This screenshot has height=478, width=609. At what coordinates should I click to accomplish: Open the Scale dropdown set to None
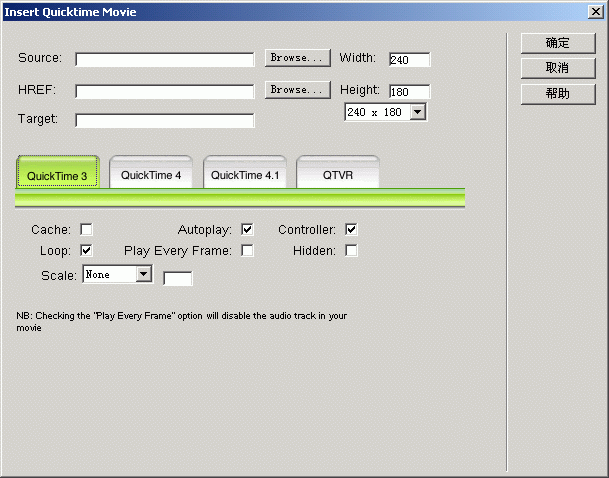click(x=117, y=275)
